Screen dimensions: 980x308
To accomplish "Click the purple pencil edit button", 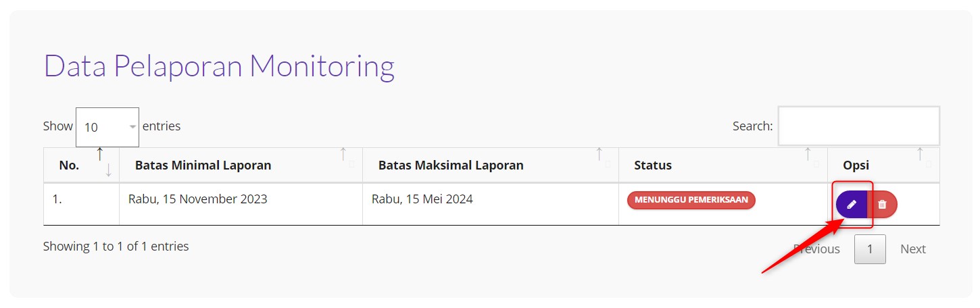I will (x=851, y=204).
